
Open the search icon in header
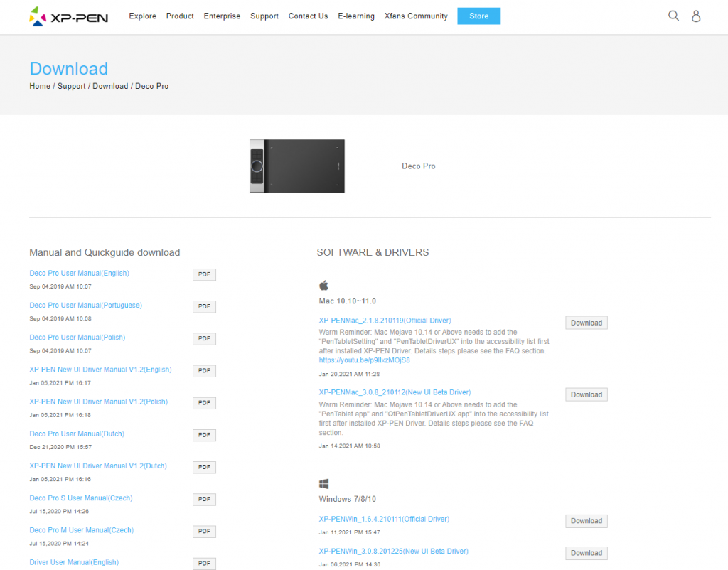pyautogui.click(x=673, y=16)
